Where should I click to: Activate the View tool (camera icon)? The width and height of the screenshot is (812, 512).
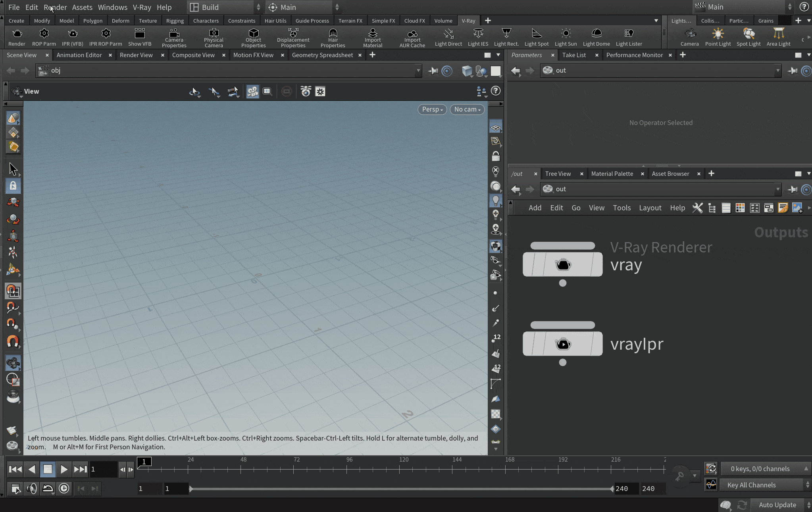pyautogui.click(x=13, y=362)
